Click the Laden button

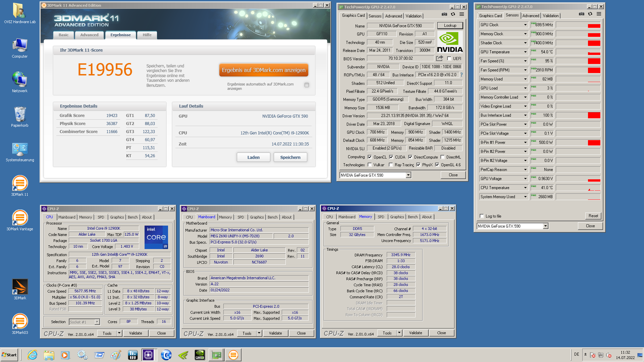(254, 157)
